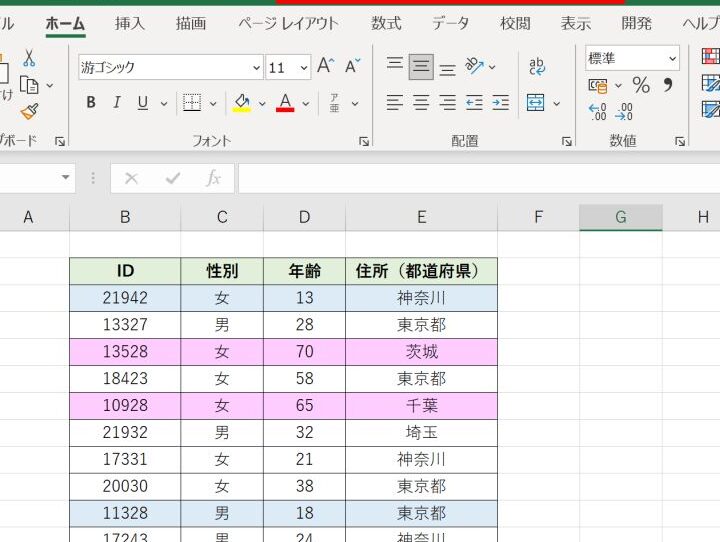Screen dimensions: 720x542
Task: Apply percent style format
Action: [x=641, y=85]
